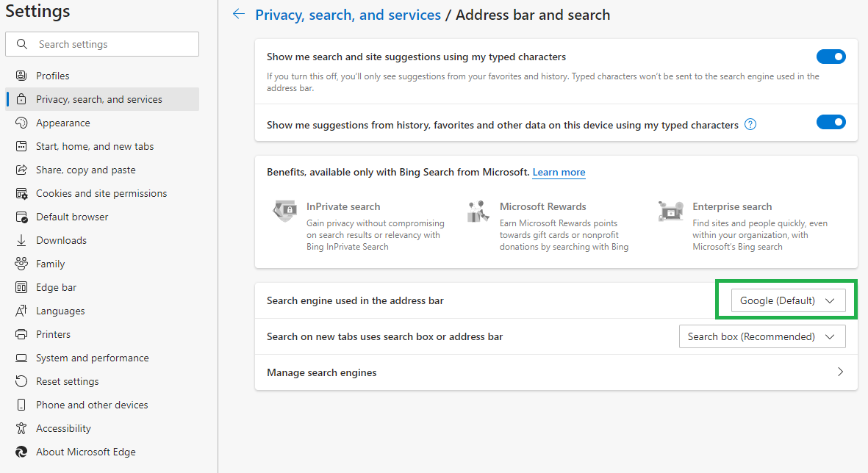The height and width of the screenshot is (473, 868).
Task: Click the Start, home, and new tabs icon
Action: click(x=21, y=146)
